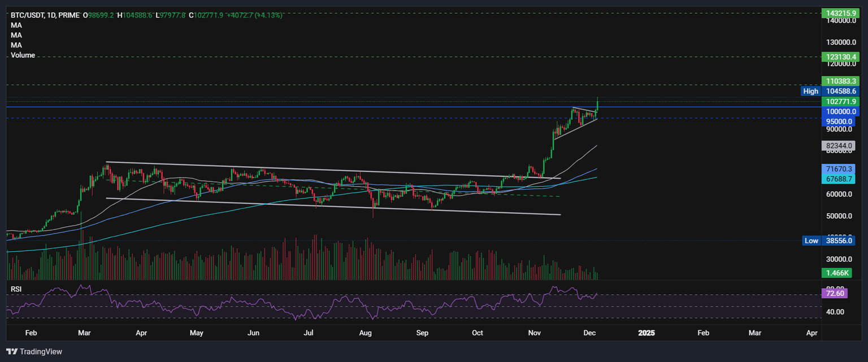
Task: Select the RSI indicator label
Action: click(x=16, y=289)
